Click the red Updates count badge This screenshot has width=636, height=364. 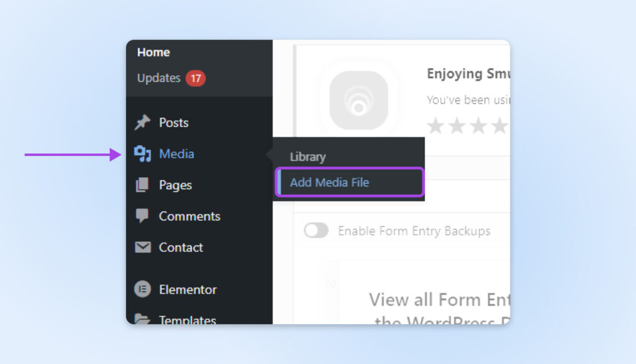tap(198, 78)
